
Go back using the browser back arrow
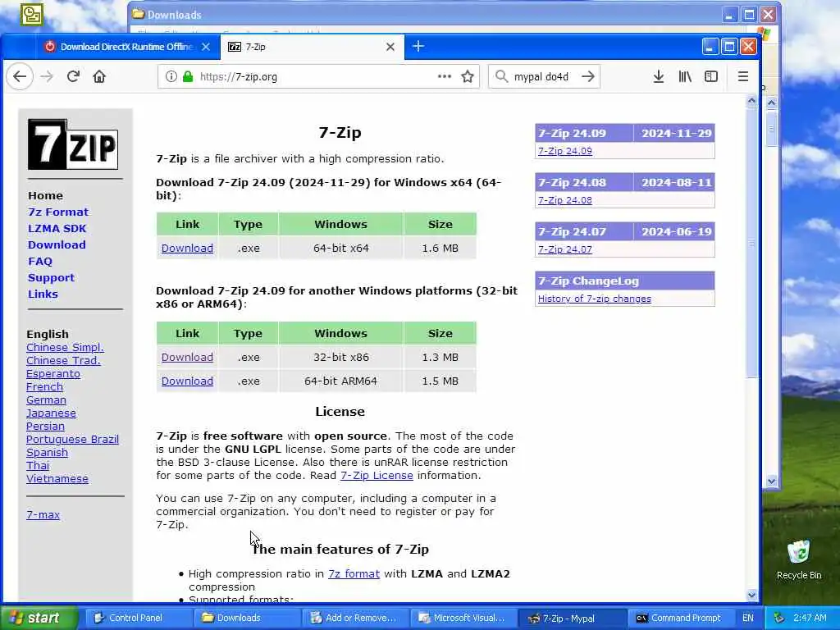[20, 76]
